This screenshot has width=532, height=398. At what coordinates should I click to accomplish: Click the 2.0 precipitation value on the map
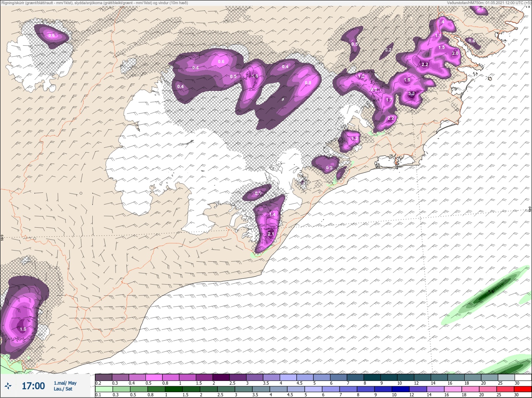(455, 53)
